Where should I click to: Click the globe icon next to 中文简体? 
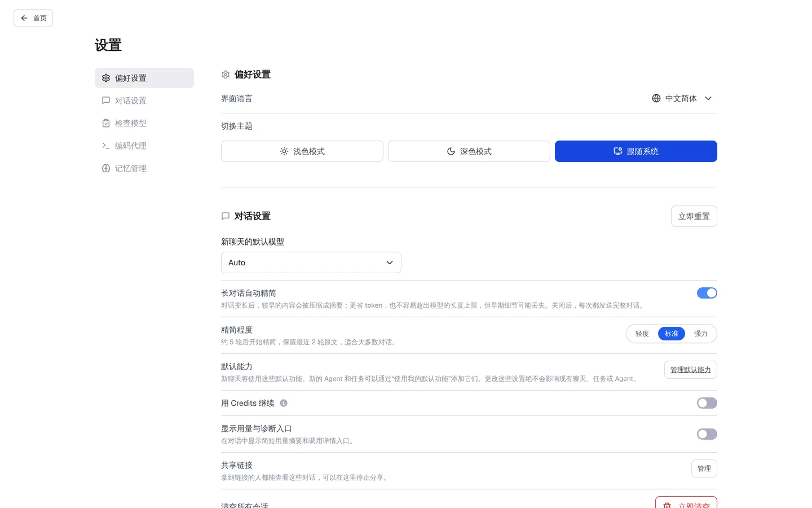656,98
